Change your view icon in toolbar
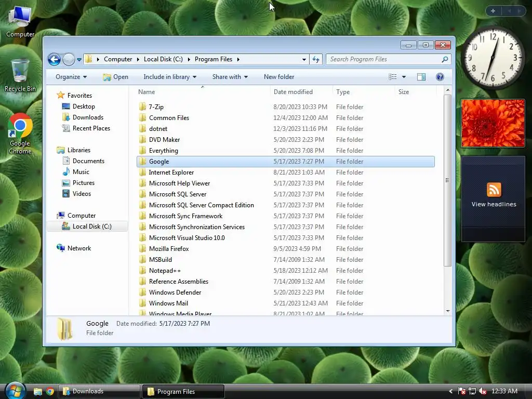This screenshot has height=399, width=532. (393, 77)
